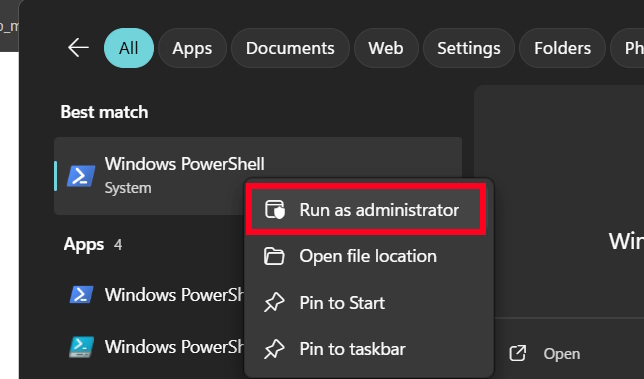
Task: Click the shield icon beside Run as administrator
Action: [274, 209]
